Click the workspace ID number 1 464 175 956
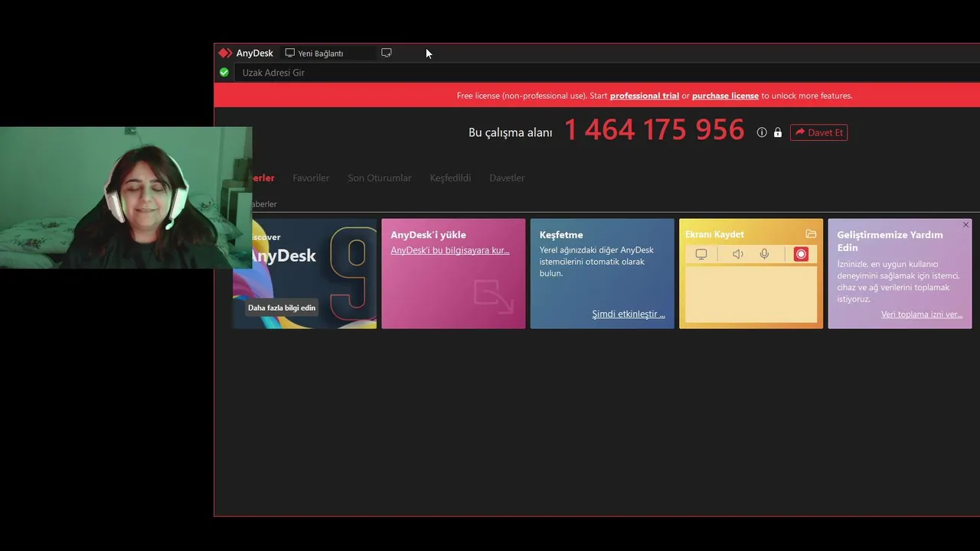 (x=654, y=130)
